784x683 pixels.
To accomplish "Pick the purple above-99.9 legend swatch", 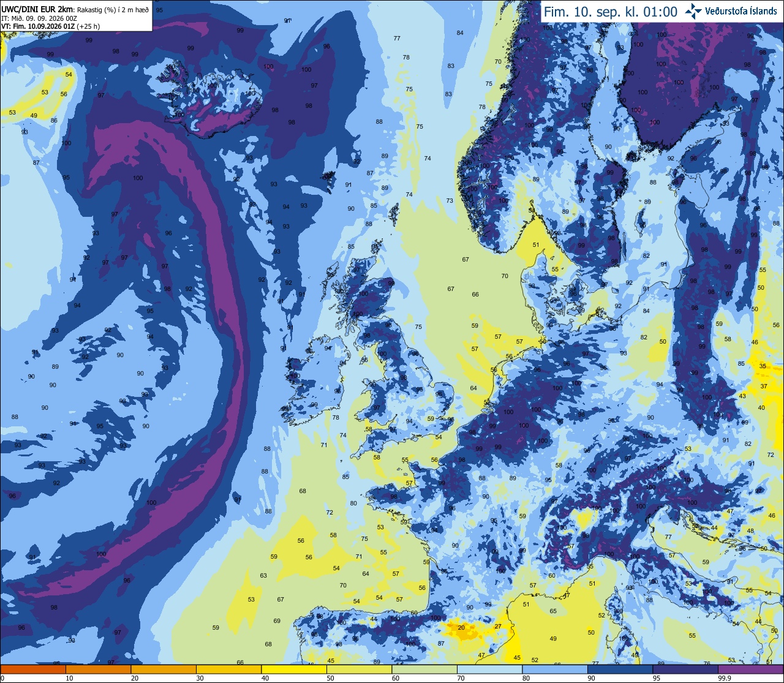I will click(750, 669).
